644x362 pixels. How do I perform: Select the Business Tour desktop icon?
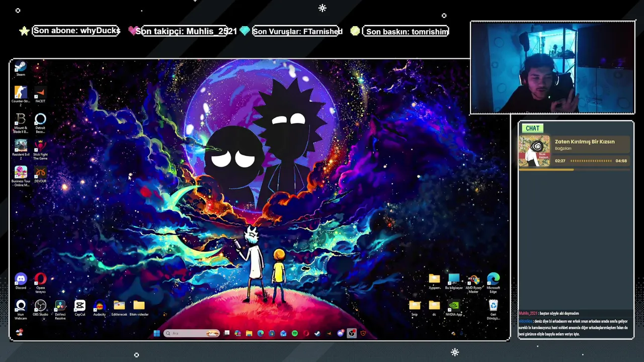pyautogui.click(x=20, y=176)
